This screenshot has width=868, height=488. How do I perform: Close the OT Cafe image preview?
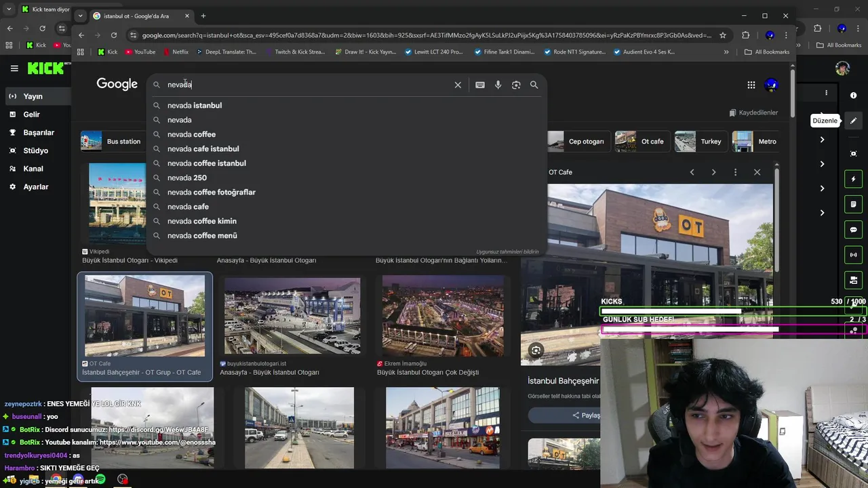point(757,172)
